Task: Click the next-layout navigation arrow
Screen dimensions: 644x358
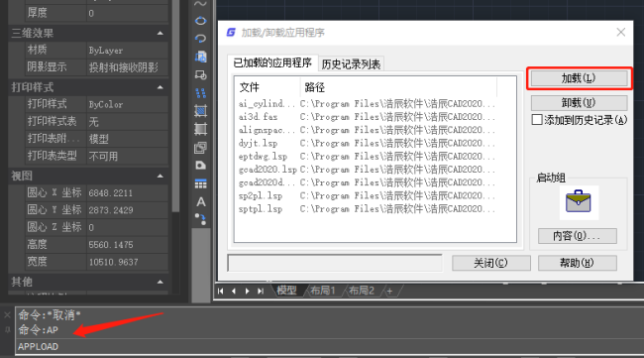Action: (x=247, y=291)
